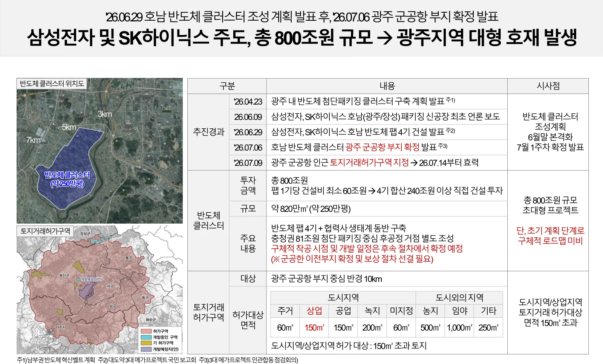
Task: Select the '26.07.09 date cell
Action: tap(248, 163)
